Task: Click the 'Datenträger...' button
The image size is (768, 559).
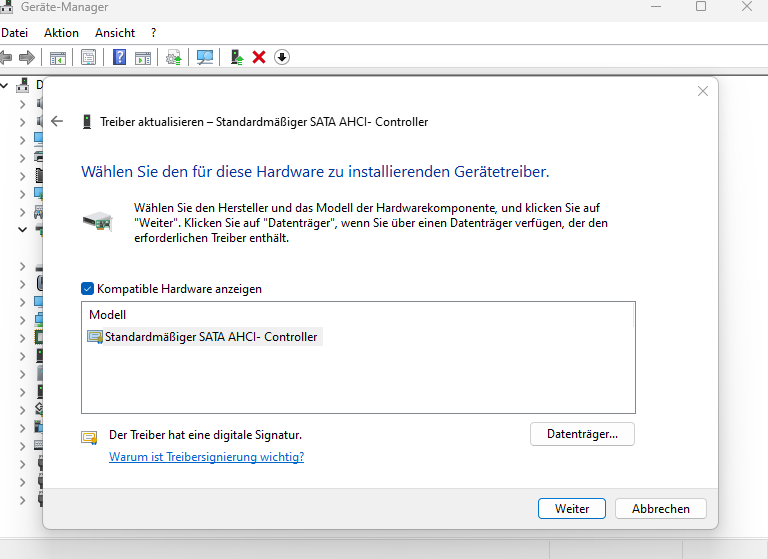Action: tap(582, 434)
